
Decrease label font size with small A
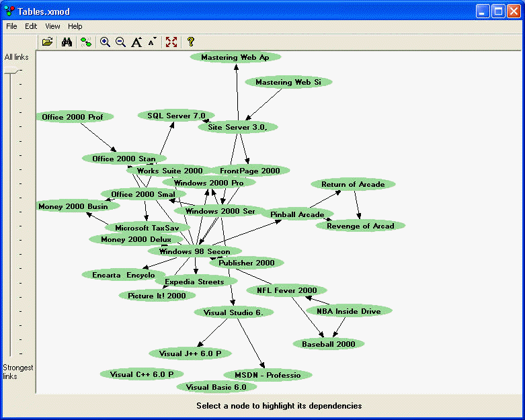coord(152,42)
